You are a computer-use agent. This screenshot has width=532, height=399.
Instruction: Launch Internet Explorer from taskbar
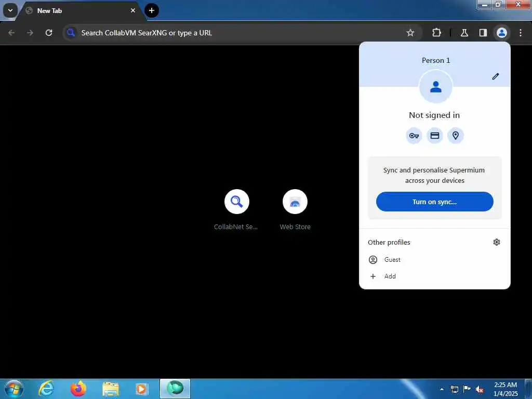click(x=46, y=389)
